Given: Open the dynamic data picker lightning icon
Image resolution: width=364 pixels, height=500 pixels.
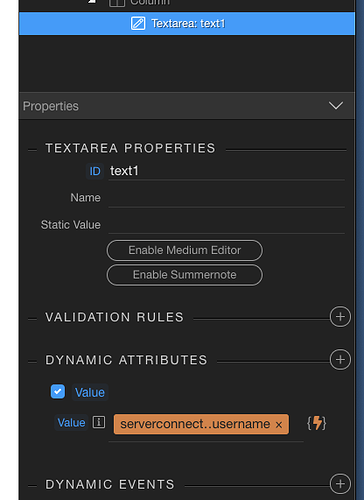Looking at the screenshot, I should tap(317, 423).
